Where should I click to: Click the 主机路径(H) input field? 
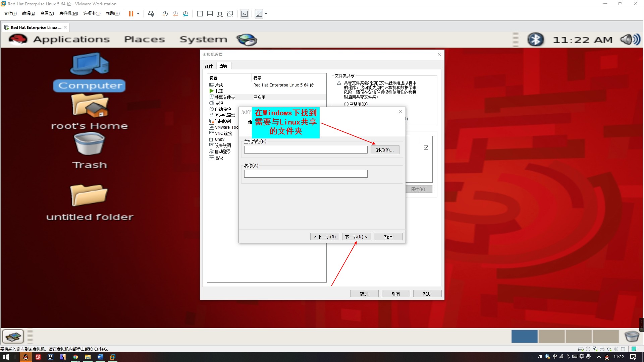click(x=306, y=150)
